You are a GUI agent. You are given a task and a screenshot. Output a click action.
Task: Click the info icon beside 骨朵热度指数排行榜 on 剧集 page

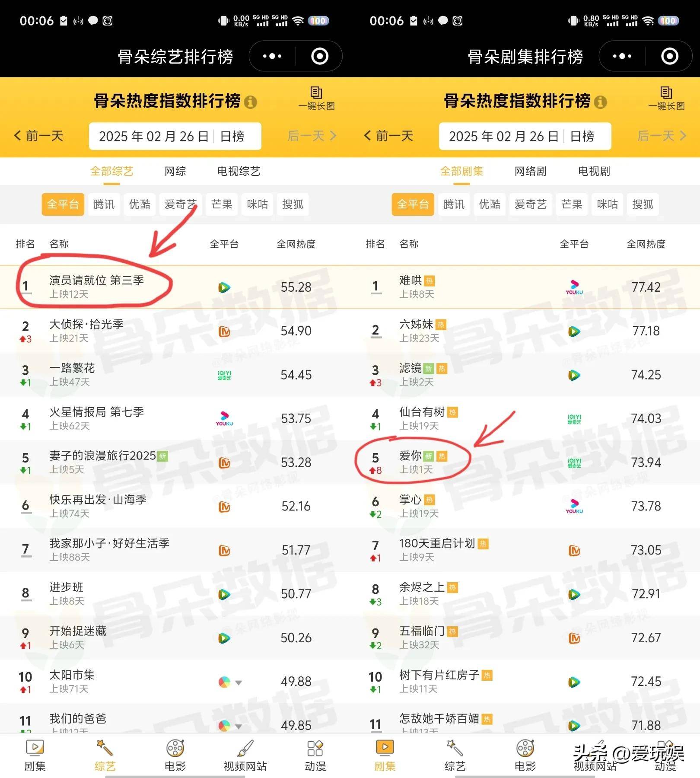tap(600, 102)
